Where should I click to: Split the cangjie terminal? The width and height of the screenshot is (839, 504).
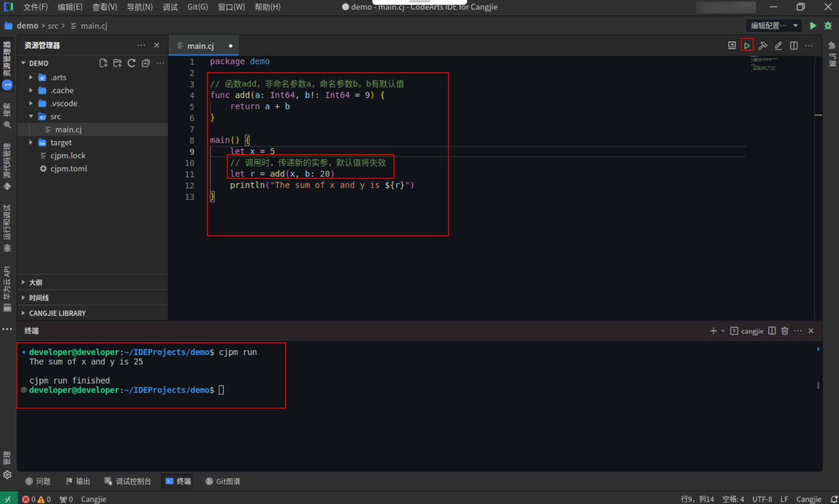pyautogui.click(x=772, y=331)
